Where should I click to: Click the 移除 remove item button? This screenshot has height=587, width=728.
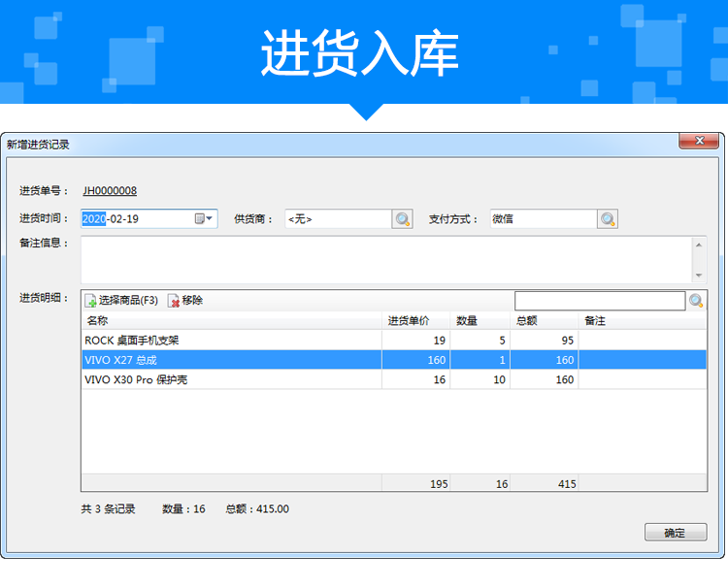[x=185, y=301]
